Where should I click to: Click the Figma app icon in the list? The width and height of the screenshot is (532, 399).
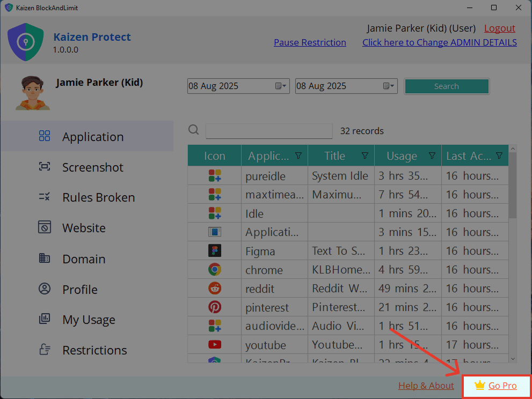coord(214,251)
